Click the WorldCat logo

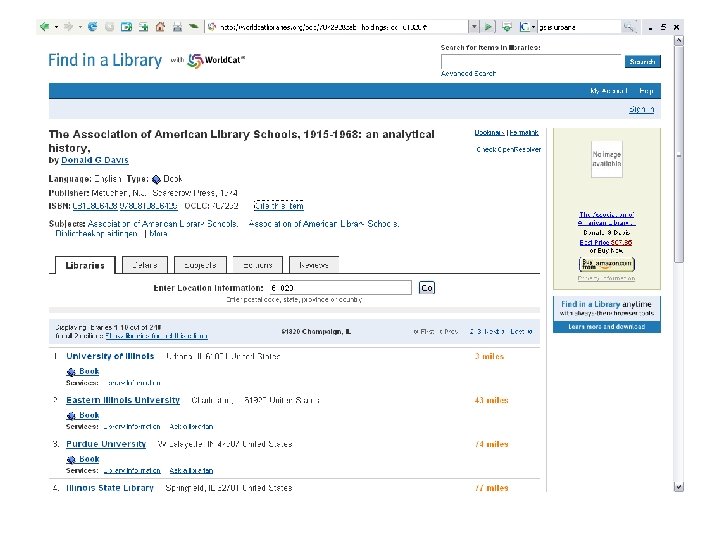216,60
